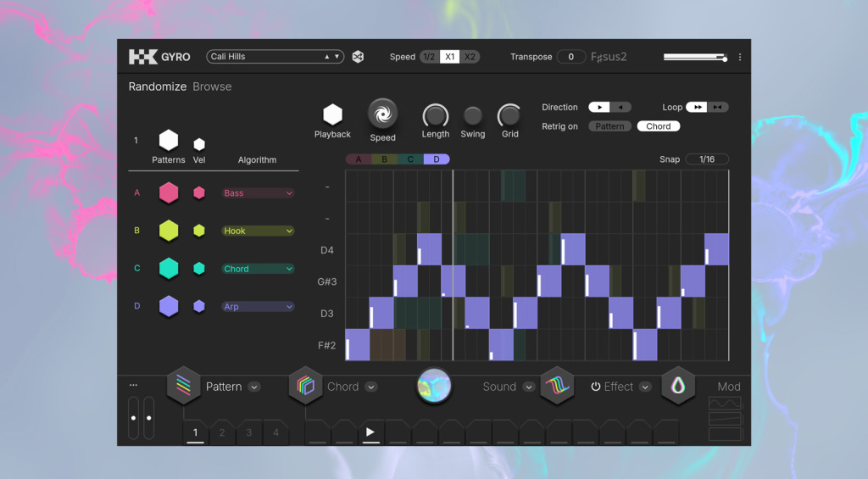The height and width of the screenshot is (479, 868).
Task: Set speed to X2
Action: [470, 57]
